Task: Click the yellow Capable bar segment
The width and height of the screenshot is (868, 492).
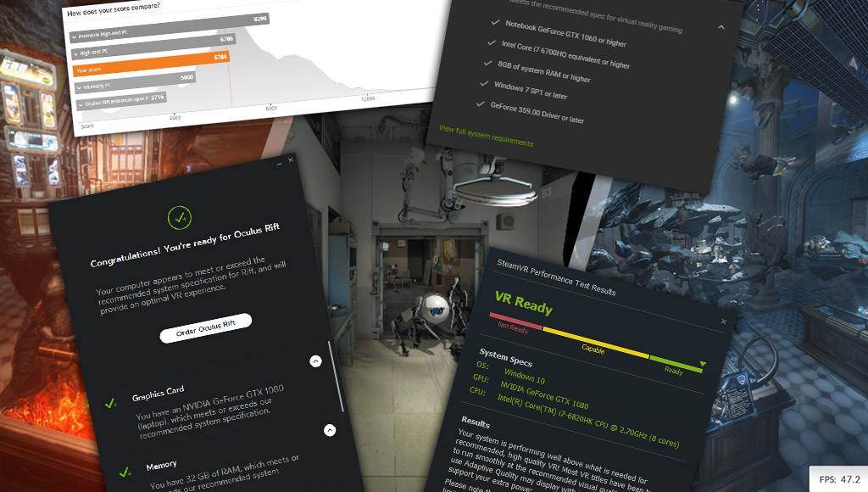Action: point(596,343)
